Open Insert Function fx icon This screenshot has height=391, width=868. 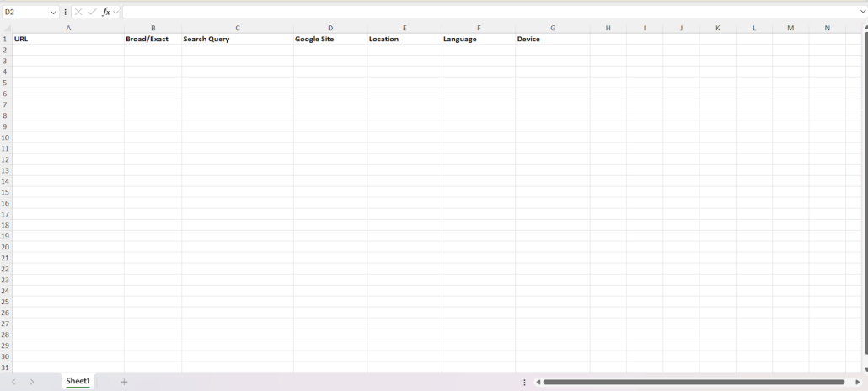[x=105, y=12]
